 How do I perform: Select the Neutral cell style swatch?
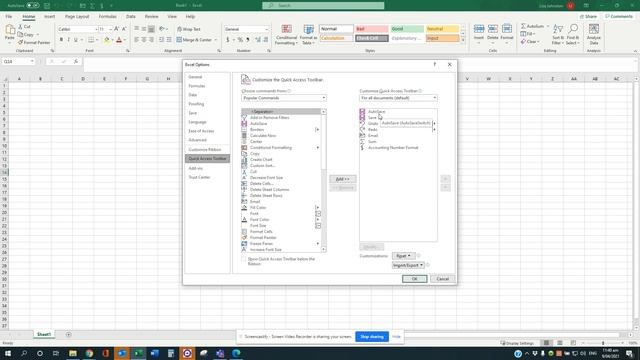point(442,29)
